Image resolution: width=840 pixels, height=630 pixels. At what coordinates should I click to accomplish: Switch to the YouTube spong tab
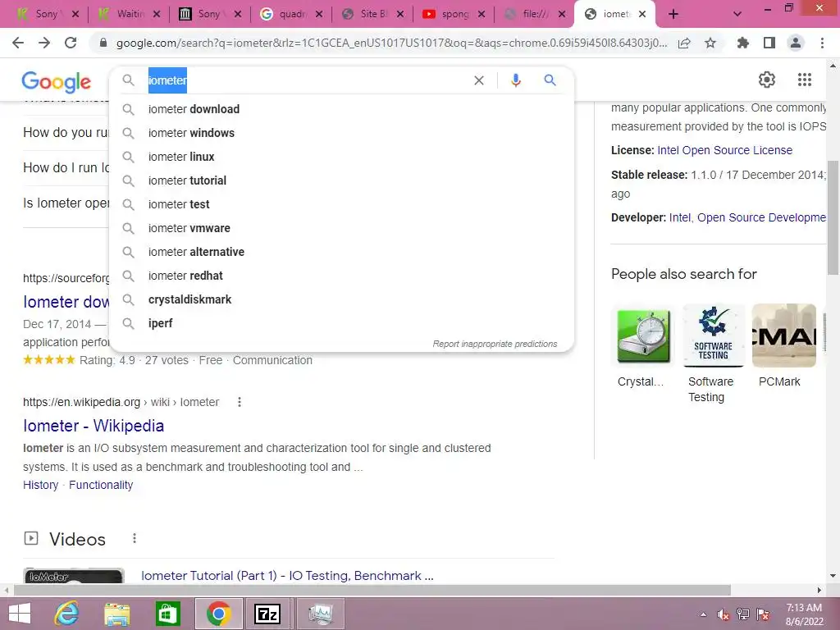pyautogui.click(x=453, y=15)
